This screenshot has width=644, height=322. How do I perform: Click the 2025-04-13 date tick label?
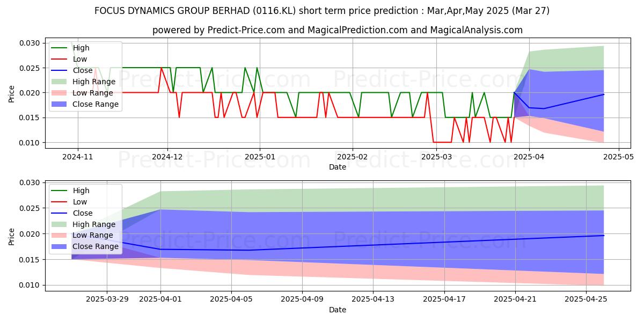(x=373, y=299)
